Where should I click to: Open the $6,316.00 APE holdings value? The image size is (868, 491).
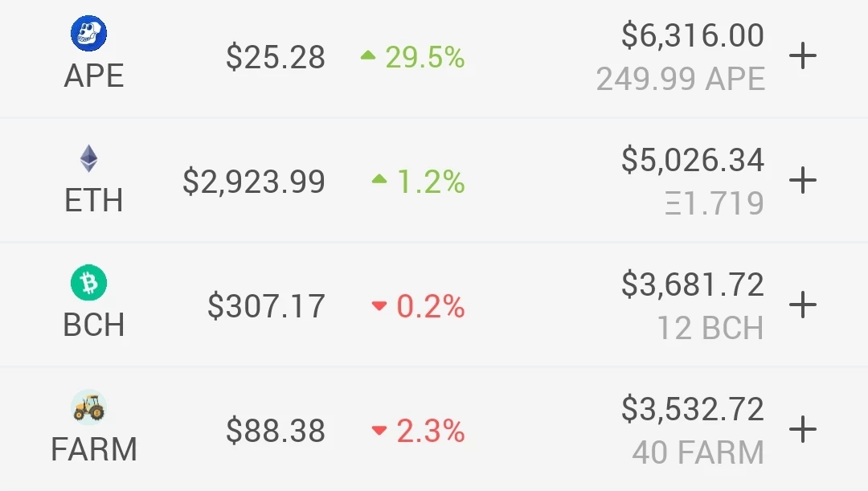(693, 35)
